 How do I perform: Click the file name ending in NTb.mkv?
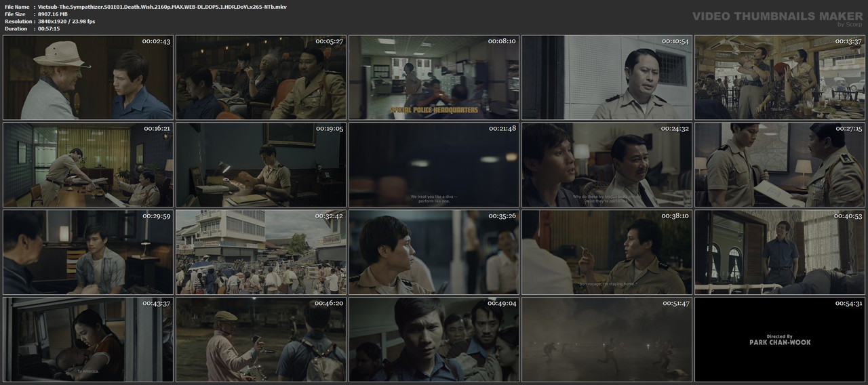pos(162,7)
